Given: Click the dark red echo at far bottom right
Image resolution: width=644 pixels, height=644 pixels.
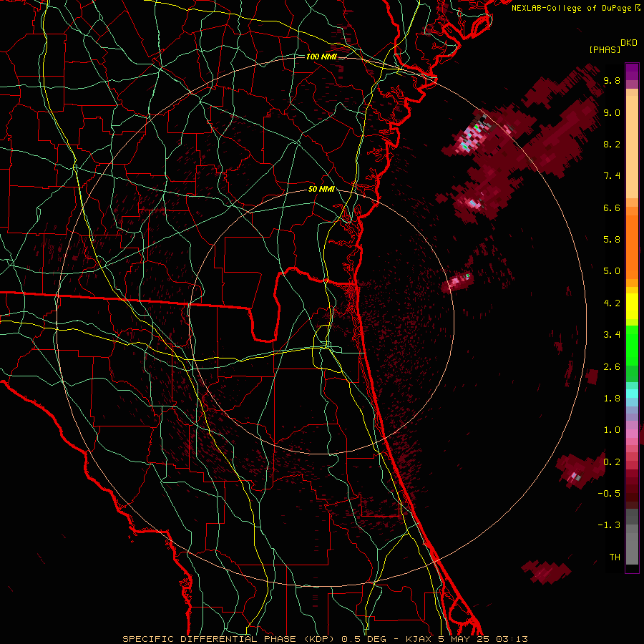Looking at the screenshot, I should tap(546, 572).
